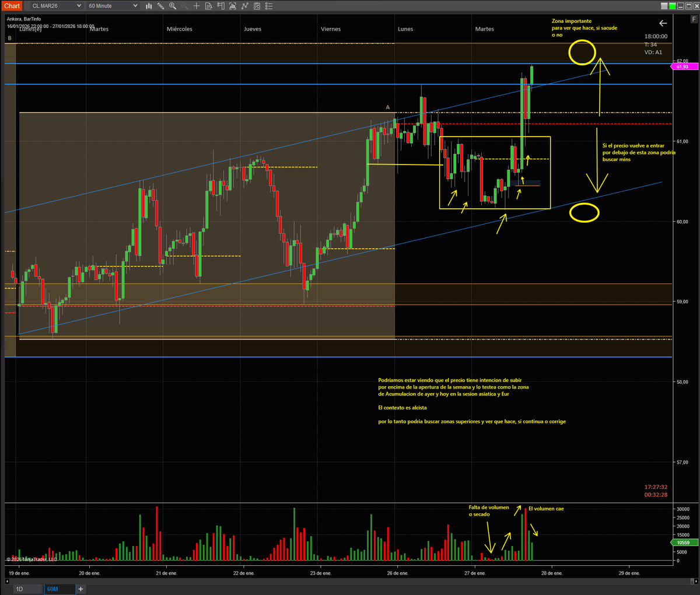Click the 'T: 34' info text

tap(650, 44)
